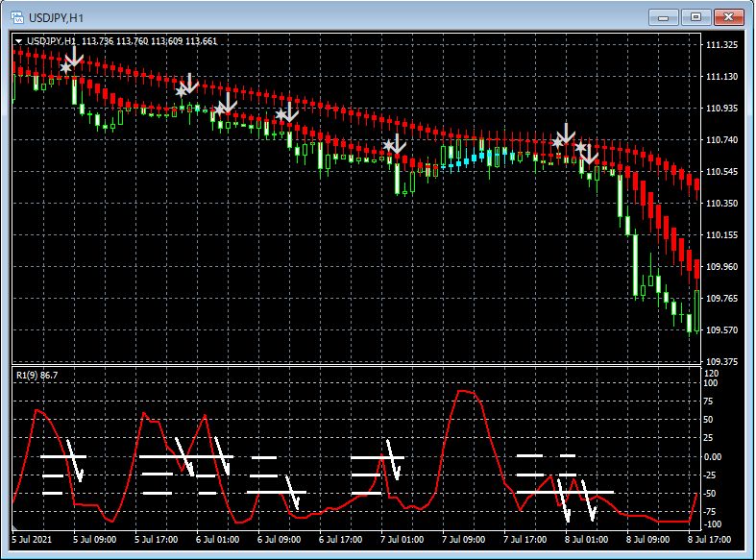Click the 109.765 price scale label
Screen dimensions: 756x560
pyautogui.click(x=721, y=299)
